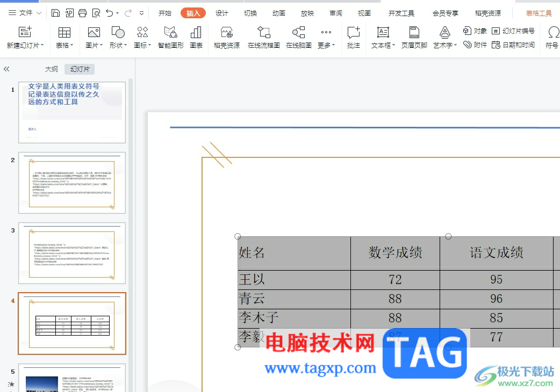Click the 艺术字 word art icon

[x=444, y=32]
